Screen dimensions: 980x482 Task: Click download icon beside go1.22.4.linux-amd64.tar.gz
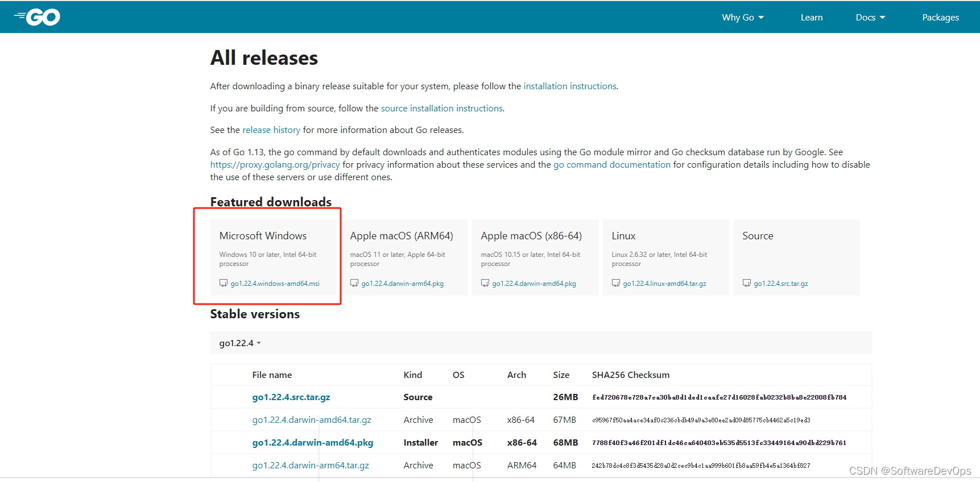[x=616, y=283]
